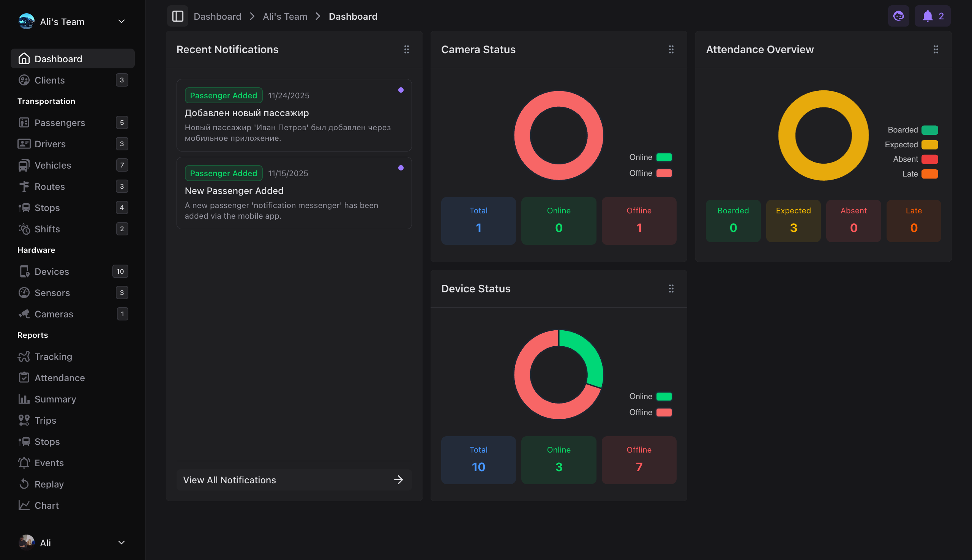Grab the Camera Status drag handle
The image size is (972, 560).
[x=671, y=49]
